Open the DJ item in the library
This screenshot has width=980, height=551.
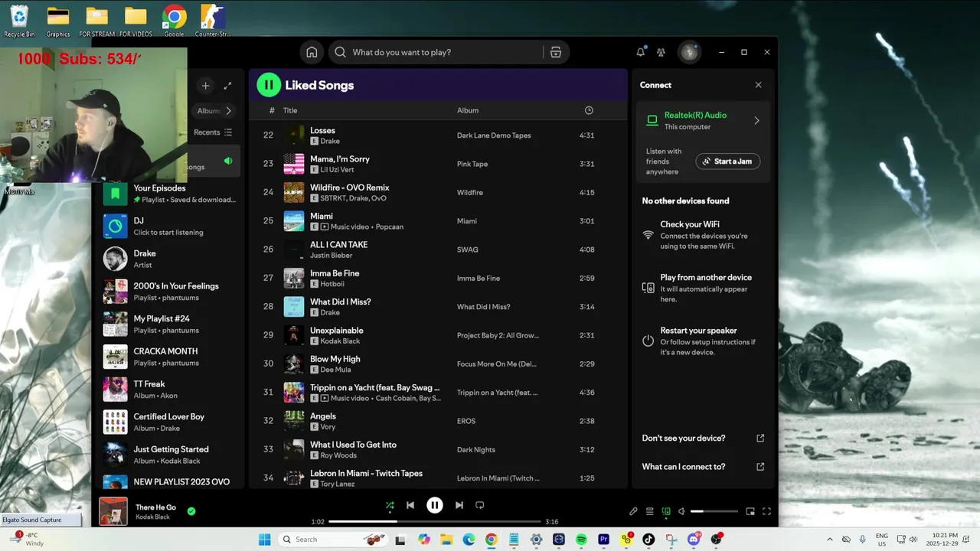click(x=169, y=226)
